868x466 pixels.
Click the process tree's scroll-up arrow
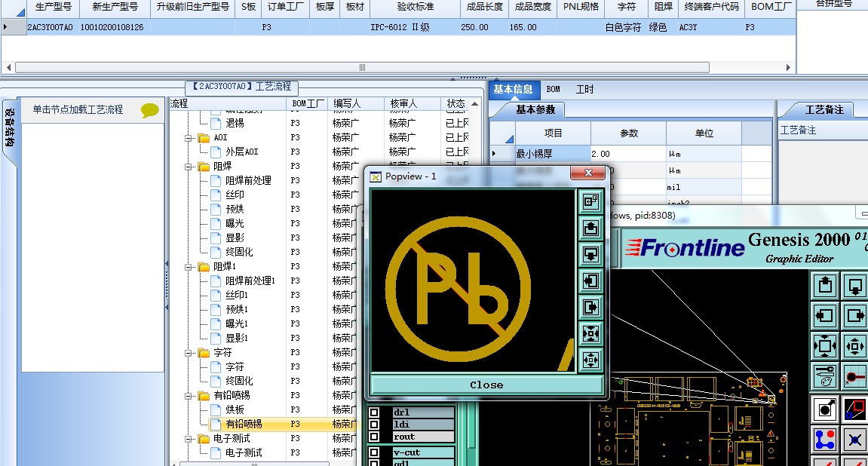tap(474, 104)
